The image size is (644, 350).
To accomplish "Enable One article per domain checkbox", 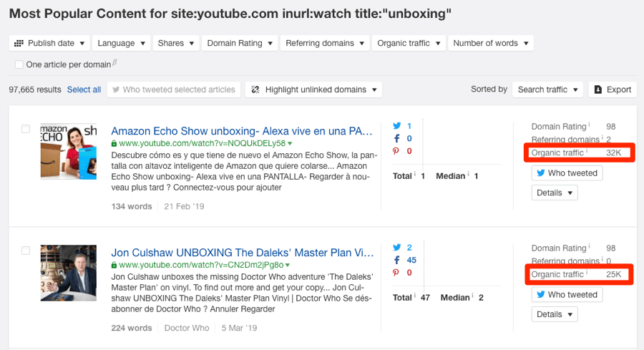I will (x=19, y=64).
